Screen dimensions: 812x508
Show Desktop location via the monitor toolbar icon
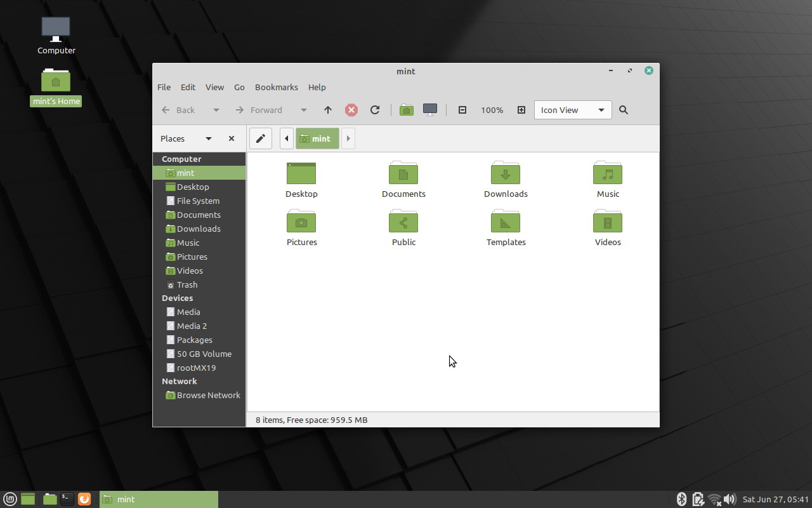point(430,110)
